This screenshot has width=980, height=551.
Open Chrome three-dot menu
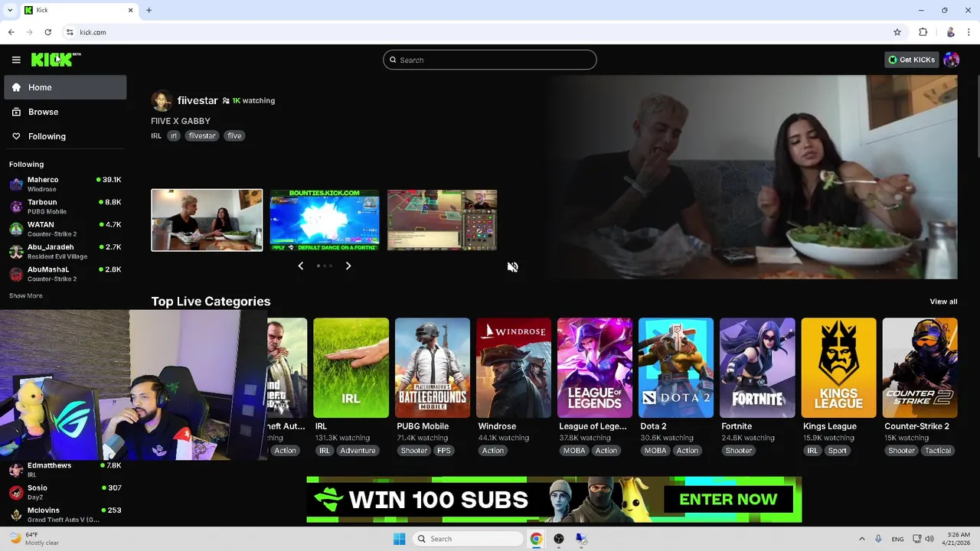[x=969, y=32]
